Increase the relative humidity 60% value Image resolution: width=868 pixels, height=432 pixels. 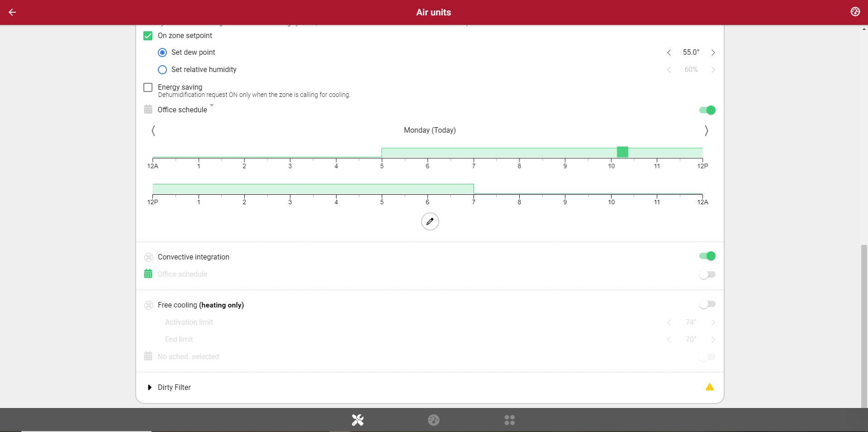713,70
